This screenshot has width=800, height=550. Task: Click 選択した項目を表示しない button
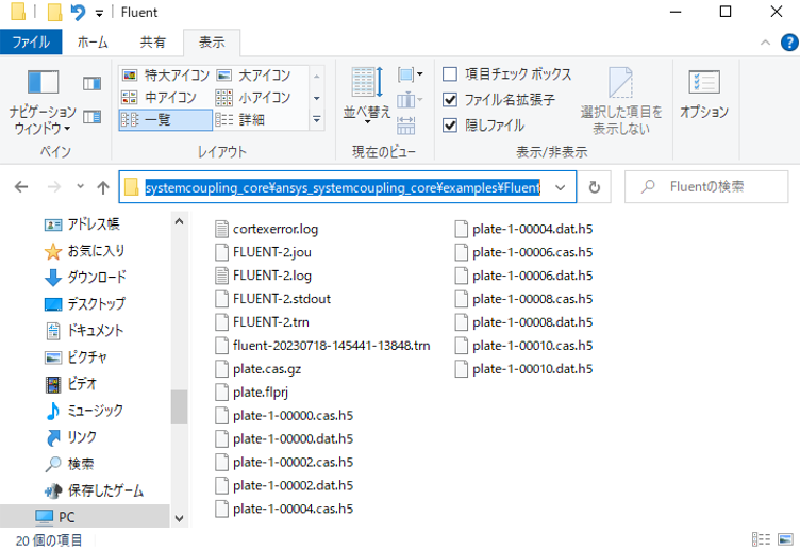coord(621,100)
